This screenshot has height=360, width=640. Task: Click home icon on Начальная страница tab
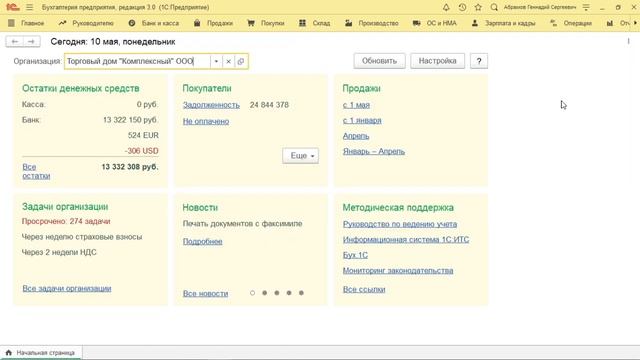pos(9,353)
